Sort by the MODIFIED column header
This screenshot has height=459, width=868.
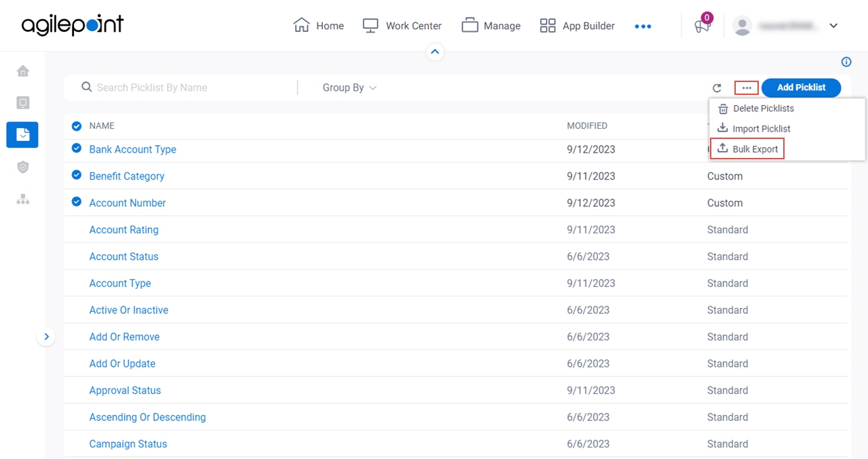(587, 125)
